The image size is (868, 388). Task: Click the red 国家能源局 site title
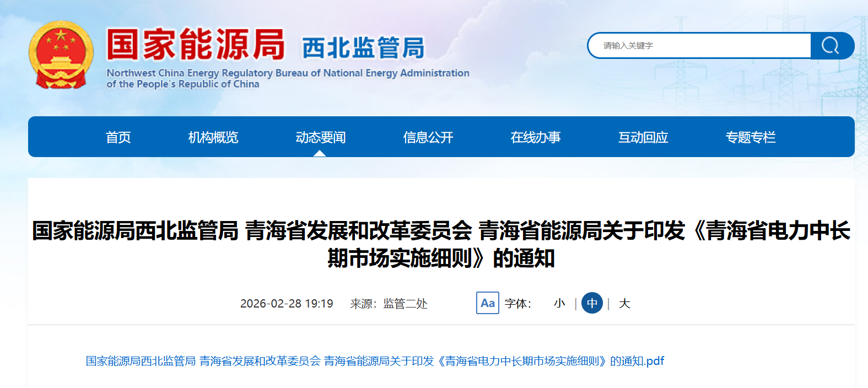click(x=196, y=45)
